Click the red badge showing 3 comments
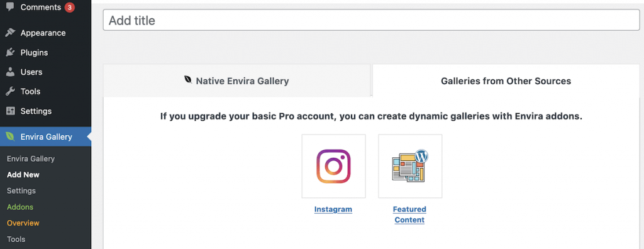Viewport: 644px width, 249px height. point(69,8)
